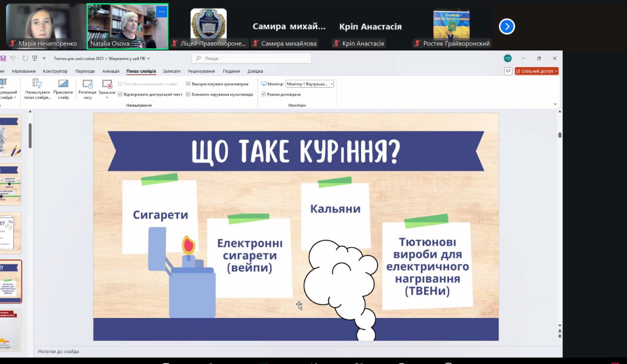Toggle Використовувати хронометраж checkbox
This screenshot has width=627, height=364.
(x=189, y=84)
